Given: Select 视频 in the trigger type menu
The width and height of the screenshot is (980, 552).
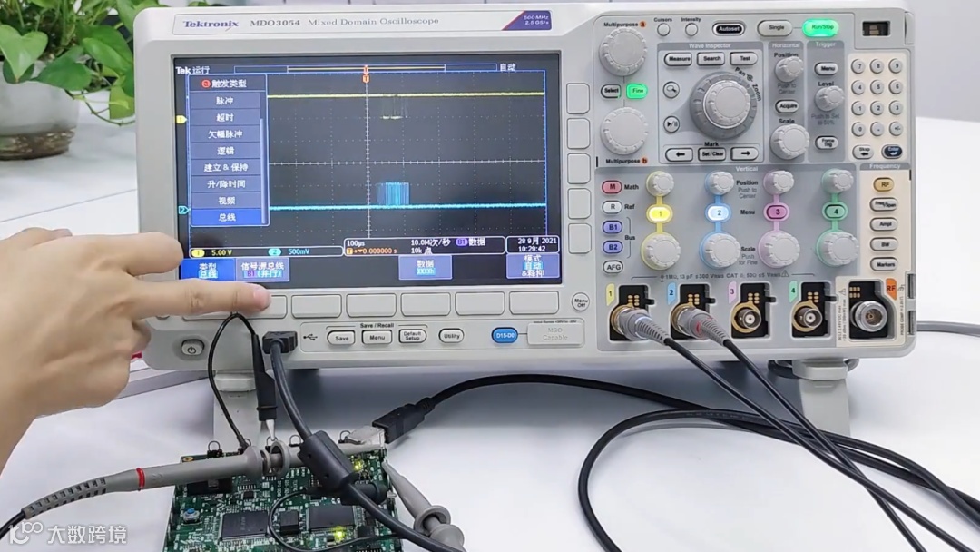Looking at the screenshot, I should click(226, 201).
